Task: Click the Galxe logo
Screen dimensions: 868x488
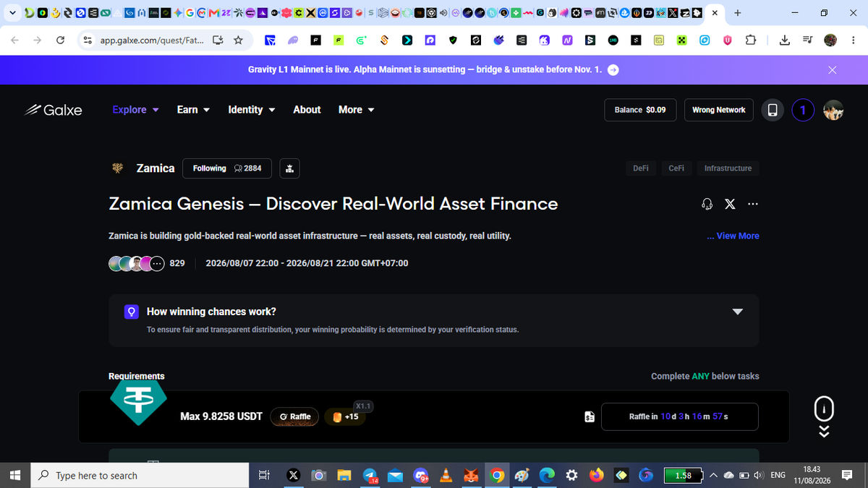Action: point(54,110)
